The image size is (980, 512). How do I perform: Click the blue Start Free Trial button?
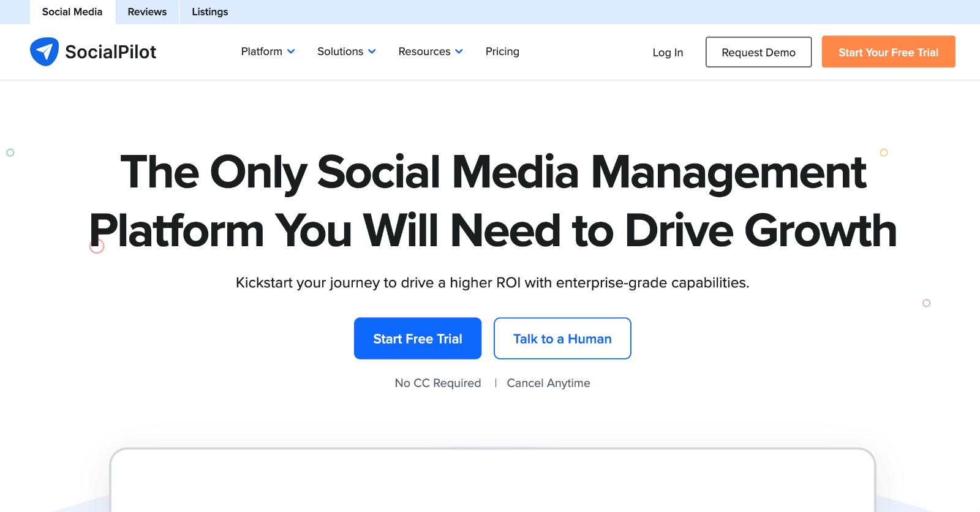tap(418, 338)
